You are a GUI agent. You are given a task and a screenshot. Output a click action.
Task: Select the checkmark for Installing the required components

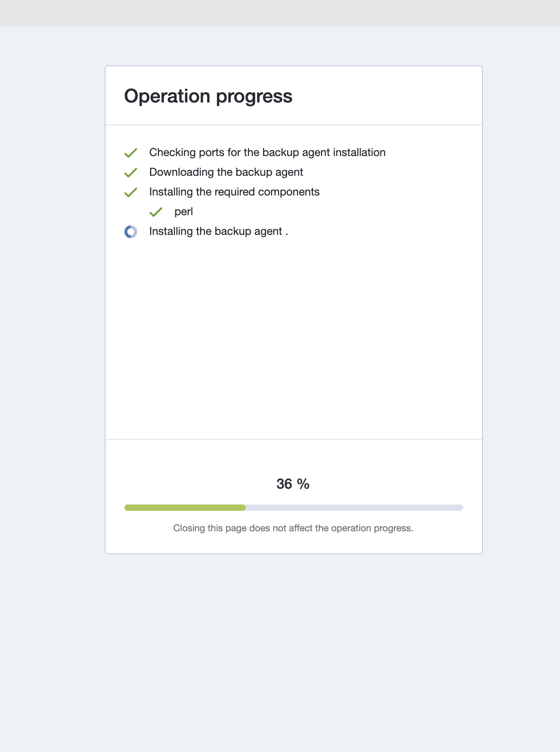click(131, 192)
